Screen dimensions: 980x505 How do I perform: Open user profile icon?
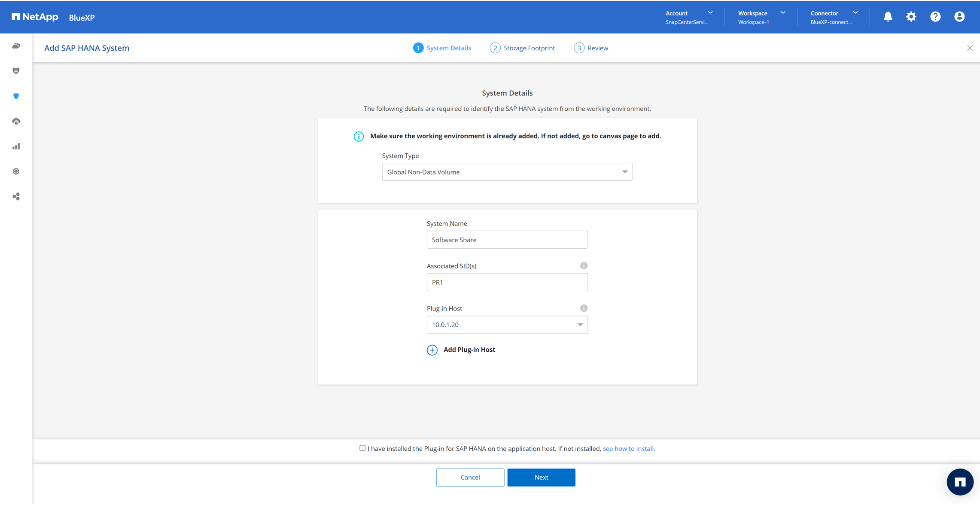(x=959, y=17)
